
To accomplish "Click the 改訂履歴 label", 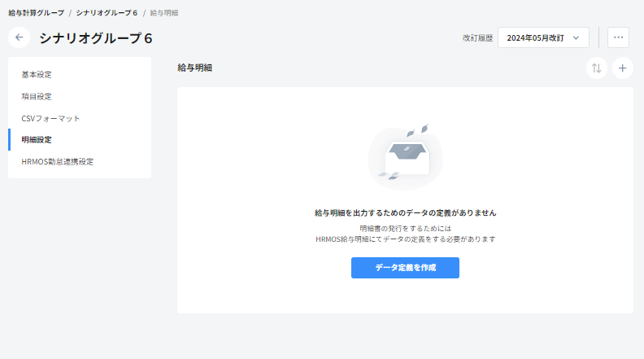I will pyautogui.click(x=477, y=38).
